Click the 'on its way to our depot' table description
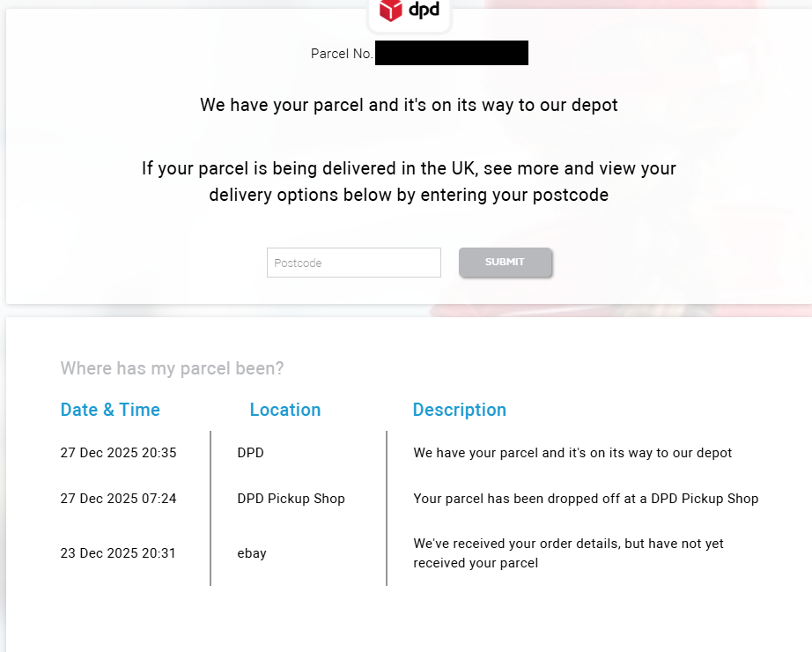Viewport: 812px width, 652px height. coord(572,453)
